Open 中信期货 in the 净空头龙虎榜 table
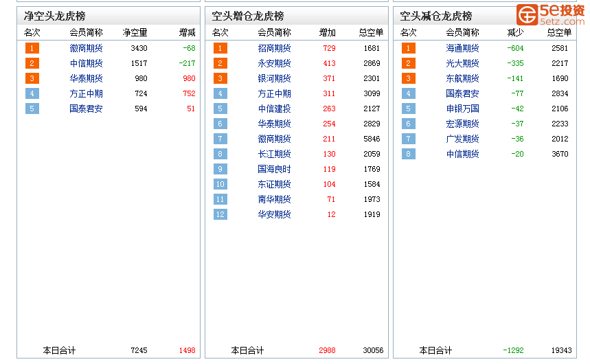Image resolution: width=590 pixels, height=364 pixels. (x=86, y=63)
